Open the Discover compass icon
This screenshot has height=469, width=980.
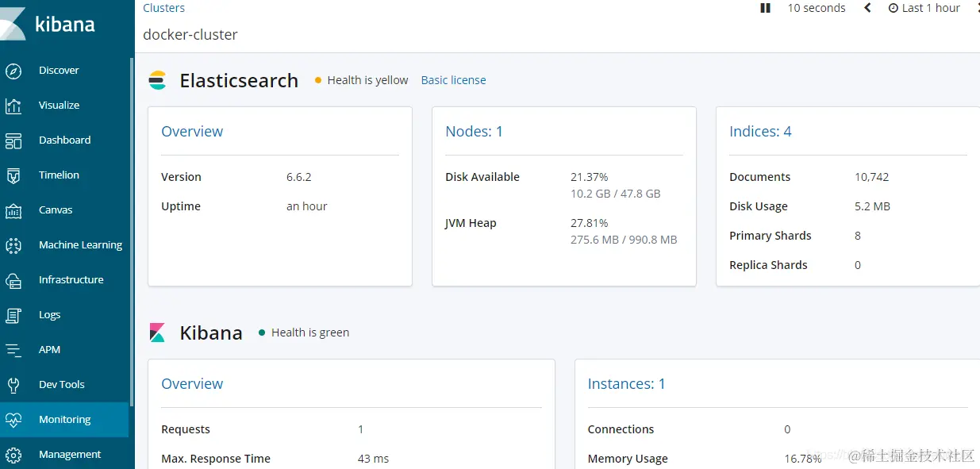[x=13, y=71]
